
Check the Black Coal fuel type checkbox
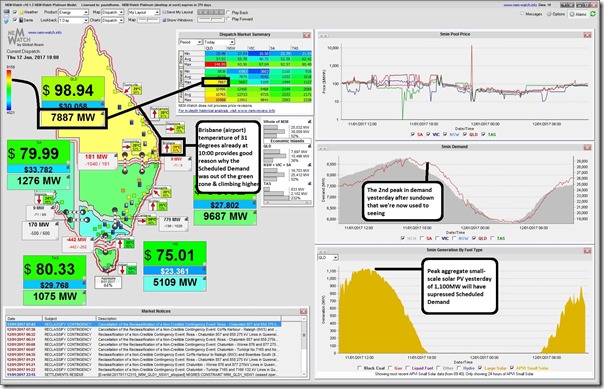pyautogui.click(x=359, y=368)
